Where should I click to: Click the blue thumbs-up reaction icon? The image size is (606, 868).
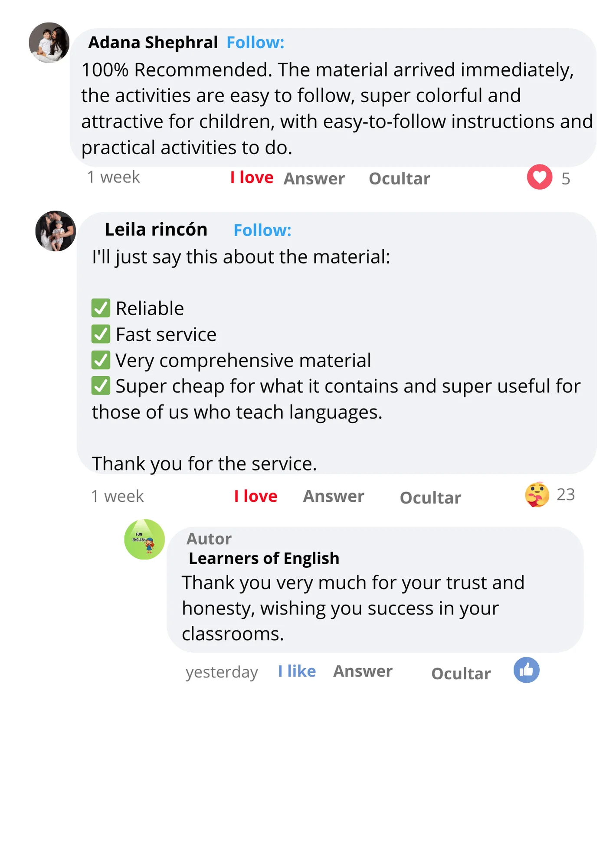(526, 670)
